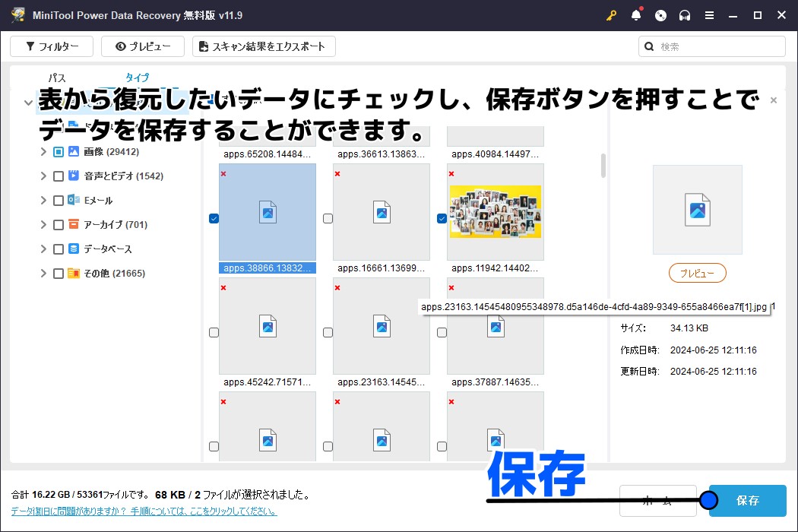Switch to the パス tab
This screenshot has height=532, width=798.
[56, 78]
